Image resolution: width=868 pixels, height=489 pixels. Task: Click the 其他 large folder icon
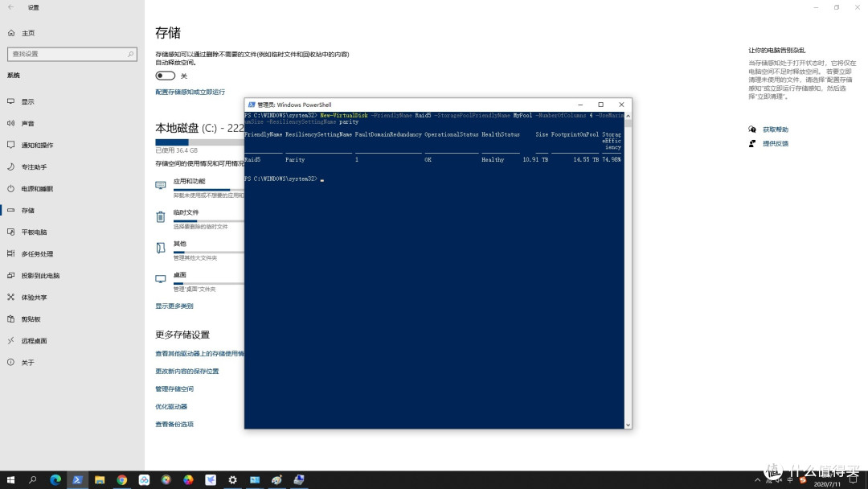[x=161, y=247]
